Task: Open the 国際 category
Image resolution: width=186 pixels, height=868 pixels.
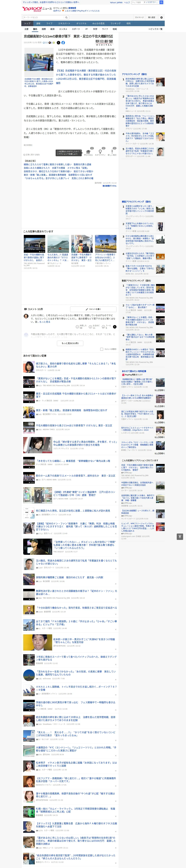Action: click(44, 29)
